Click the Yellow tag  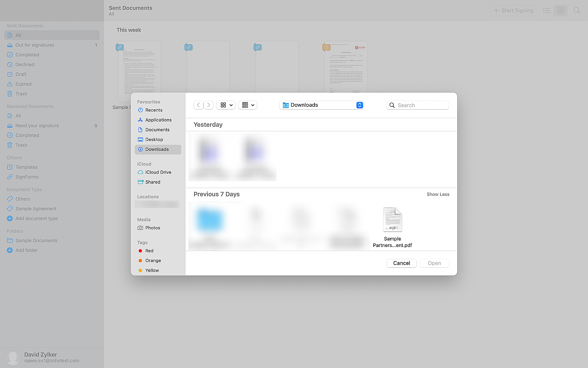coord(152,270)
